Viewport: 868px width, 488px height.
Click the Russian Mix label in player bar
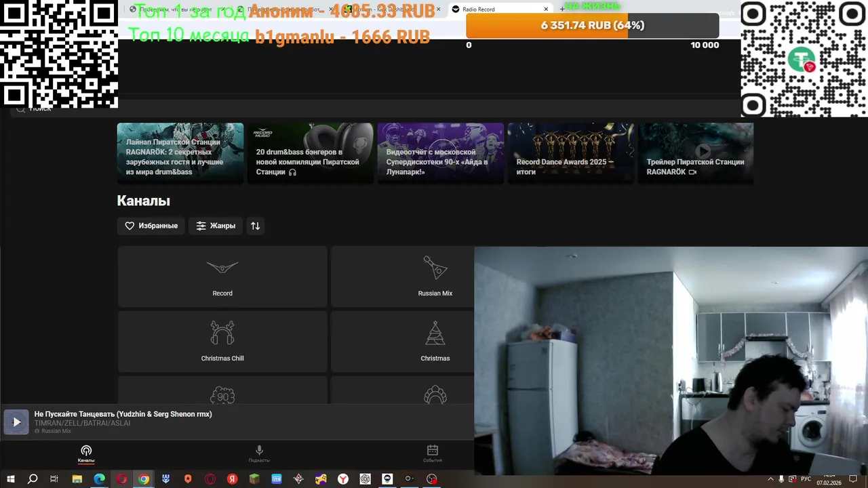point(56,431)
